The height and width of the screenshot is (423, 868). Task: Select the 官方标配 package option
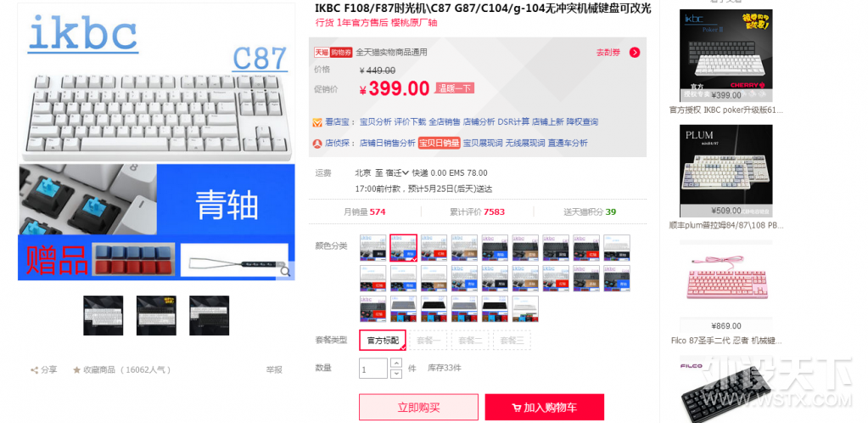coord(383,341)
